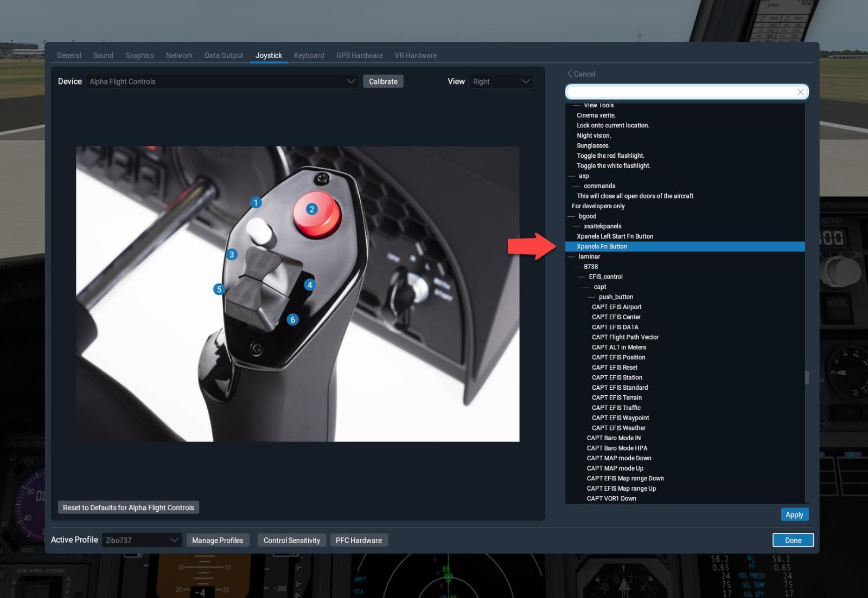Image resolution: width=868 pixels, height=598 pixels.
Task: Select joystick button marker 5
Action: click(219, 289)
